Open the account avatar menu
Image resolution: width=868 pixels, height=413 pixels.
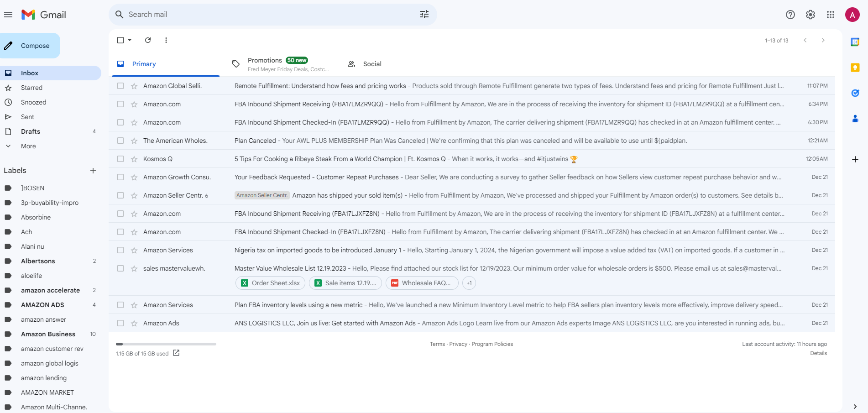[852, 15]
